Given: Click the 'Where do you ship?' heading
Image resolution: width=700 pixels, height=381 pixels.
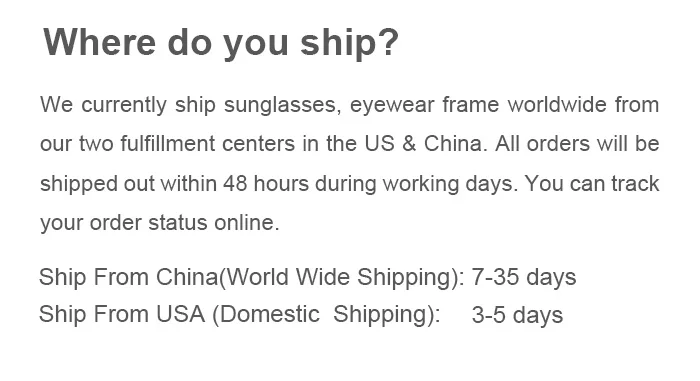Looking at the screenshot, I should pyautogui.click(x=221, y=43).
